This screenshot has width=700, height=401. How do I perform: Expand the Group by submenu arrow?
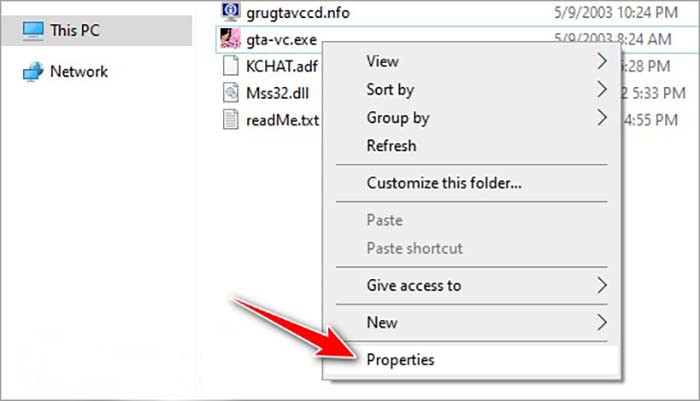602,117
